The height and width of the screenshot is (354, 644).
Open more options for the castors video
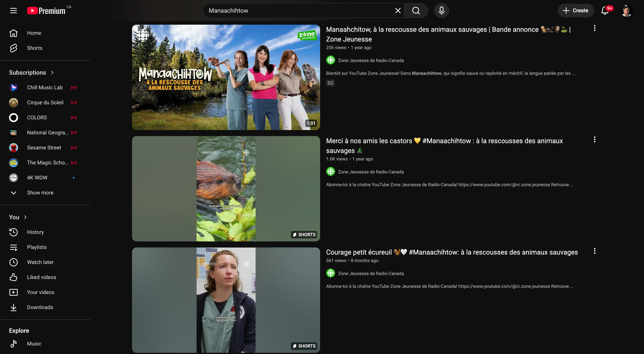[595, 140]
